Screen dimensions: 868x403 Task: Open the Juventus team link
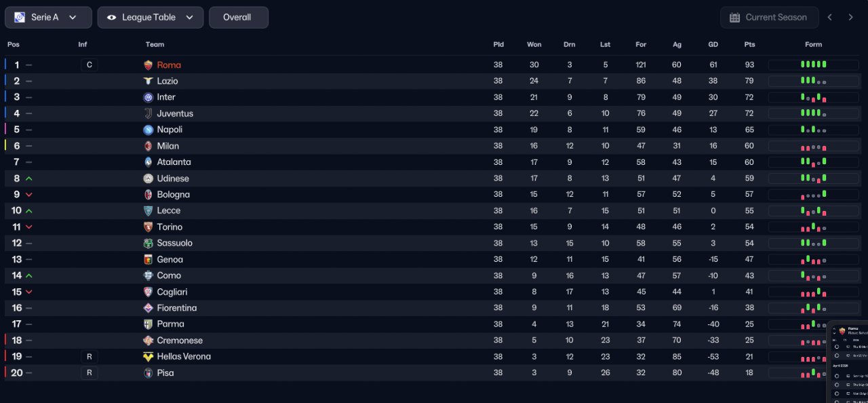coord(175,114)
